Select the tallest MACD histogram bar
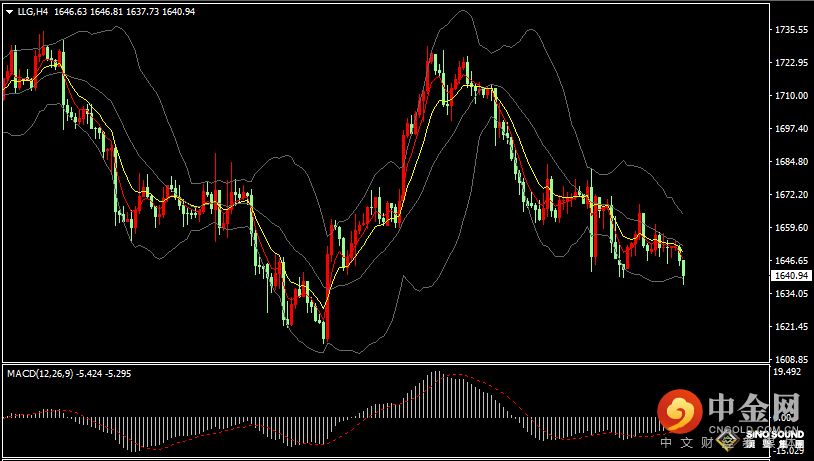 tap(438, 395)
